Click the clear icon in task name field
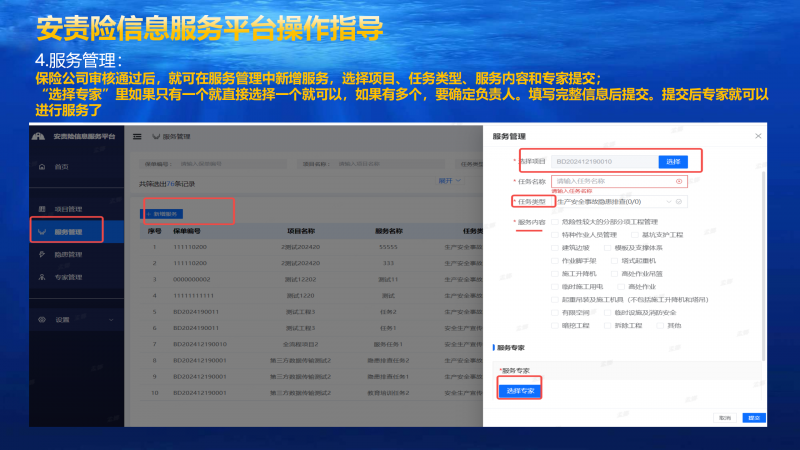The image size is (800, 450). pyautogui.click(x=679, y=181)
